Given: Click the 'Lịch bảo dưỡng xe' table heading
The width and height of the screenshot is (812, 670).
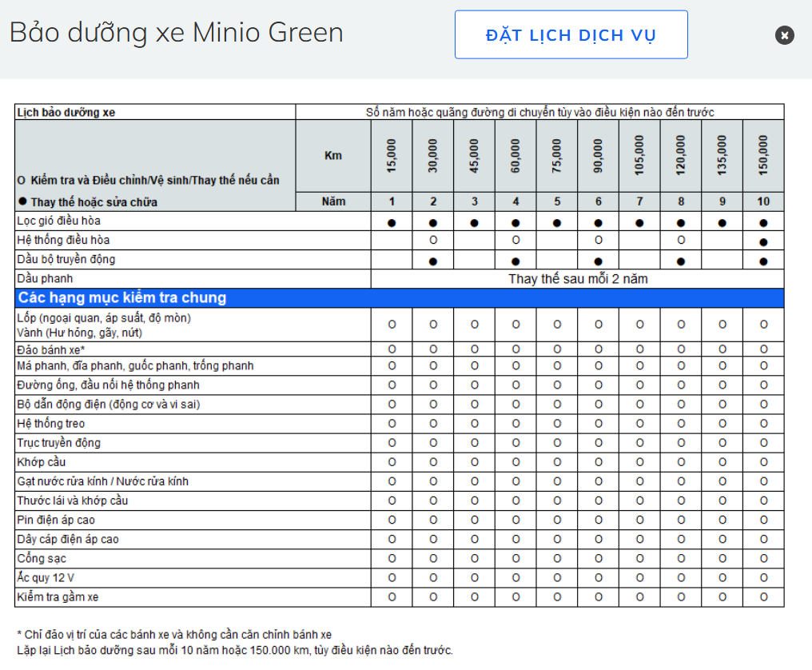Looking at the screenshot, I should 66,113.
